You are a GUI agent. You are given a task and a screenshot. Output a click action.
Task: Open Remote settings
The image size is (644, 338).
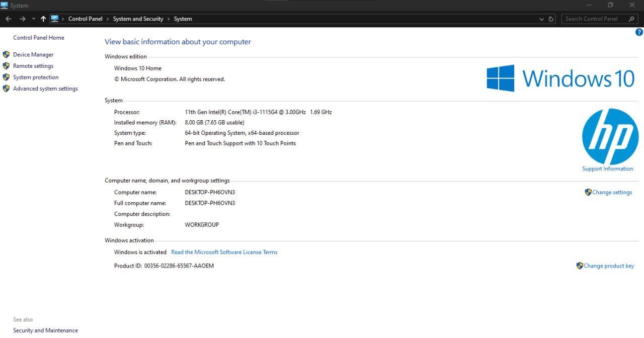click(x=33, y=66)
